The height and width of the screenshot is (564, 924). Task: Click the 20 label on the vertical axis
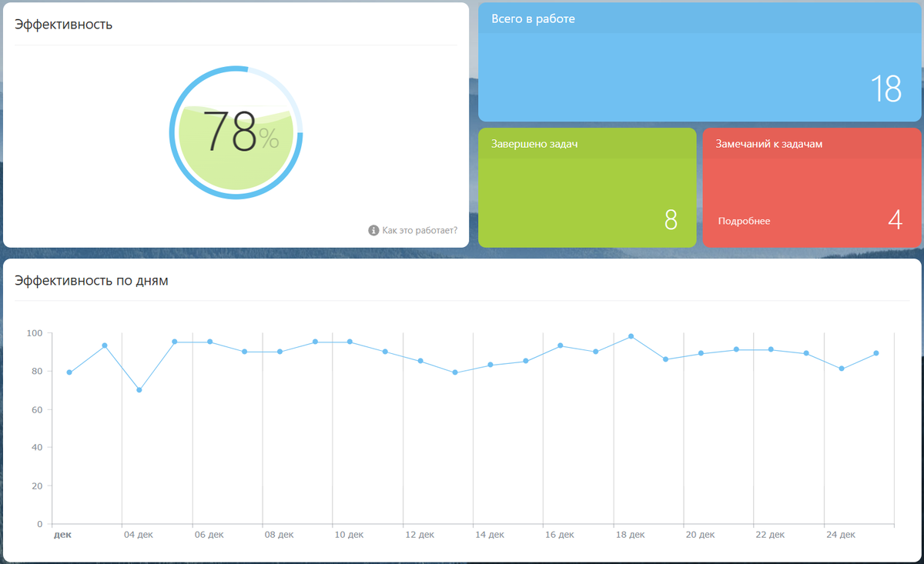[37, 486]
